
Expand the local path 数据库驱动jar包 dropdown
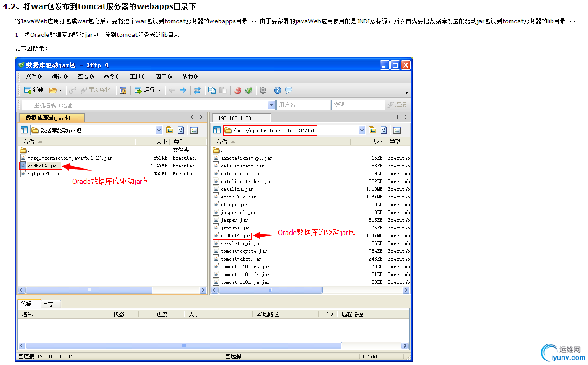pos(159,130)
